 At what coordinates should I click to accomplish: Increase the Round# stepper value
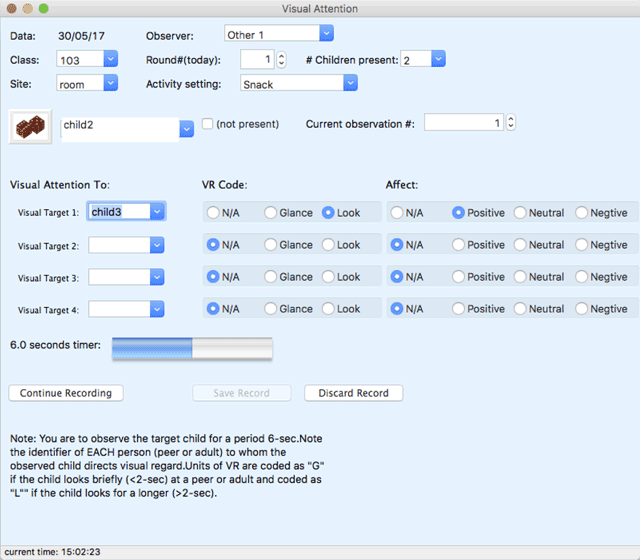281,55
